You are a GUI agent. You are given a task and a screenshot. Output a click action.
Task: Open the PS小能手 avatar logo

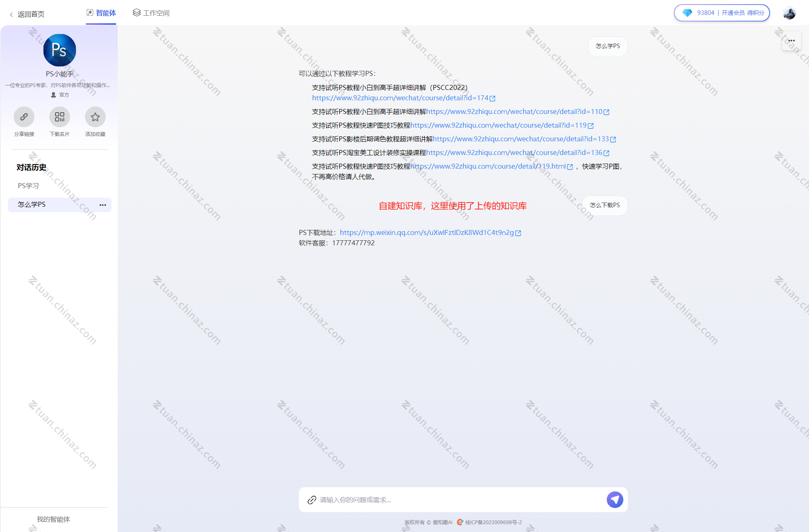[x=60, y=50]
